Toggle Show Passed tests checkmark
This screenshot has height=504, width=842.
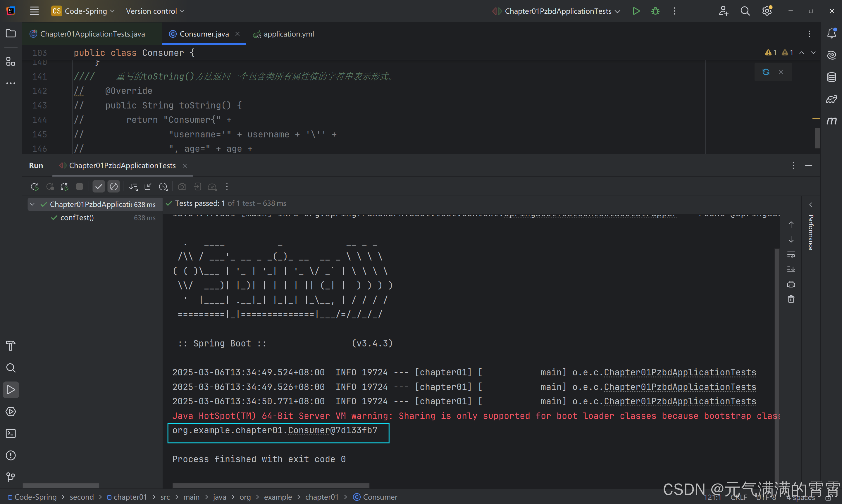tap(99, 187)
